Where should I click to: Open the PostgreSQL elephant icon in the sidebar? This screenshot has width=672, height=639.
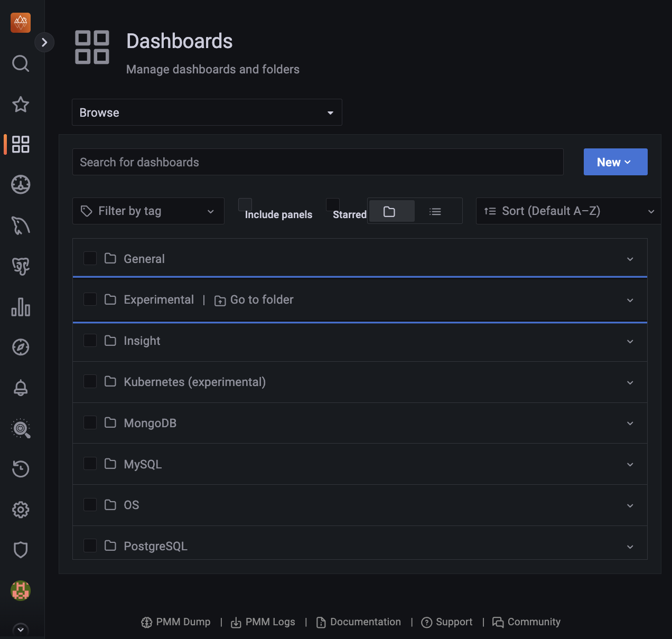point(21,266)
